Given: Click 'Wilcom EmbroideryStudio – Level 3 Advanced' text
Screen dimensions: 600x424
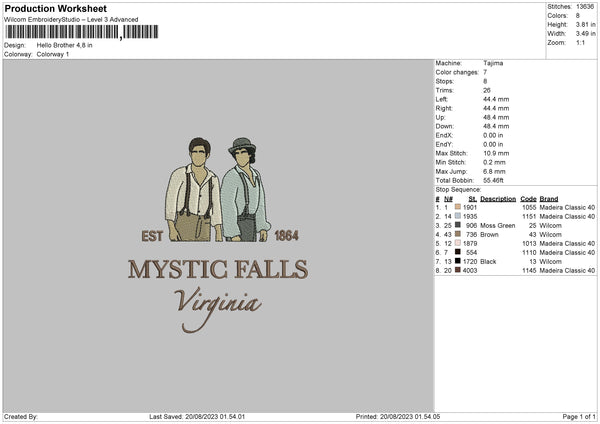Looking at the screenshot, I should 71,20.
